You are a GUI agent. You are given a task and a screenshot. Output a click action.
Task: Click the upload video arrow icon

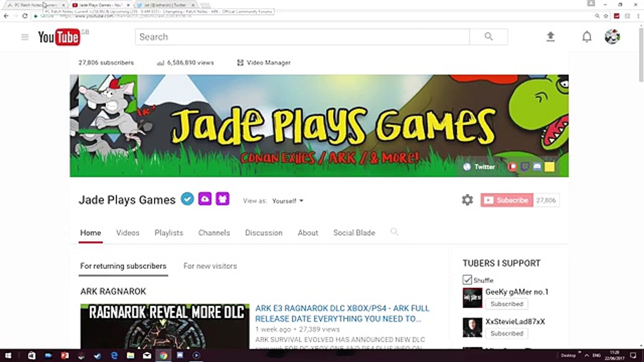[x=550, y=37]
